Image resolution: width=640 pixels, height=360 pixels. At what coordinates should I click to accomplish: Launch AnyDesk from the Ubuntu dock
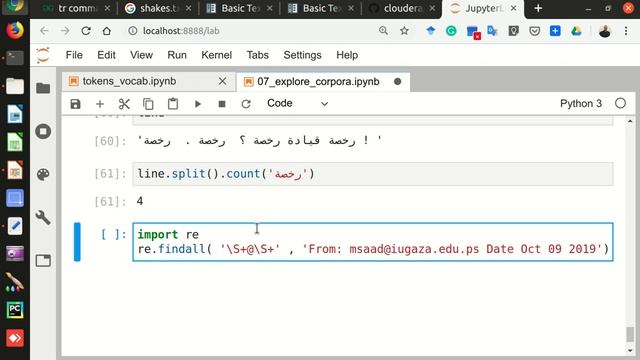click(x=15, y=338)
